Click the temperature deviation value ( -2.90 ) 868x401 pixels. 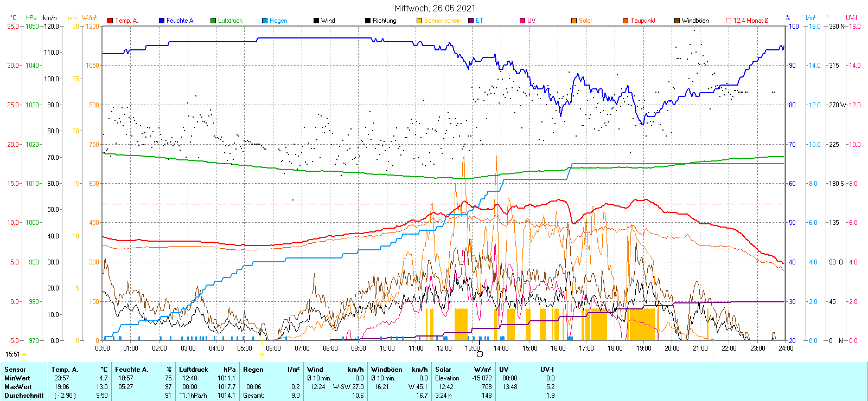coord(65,396)
